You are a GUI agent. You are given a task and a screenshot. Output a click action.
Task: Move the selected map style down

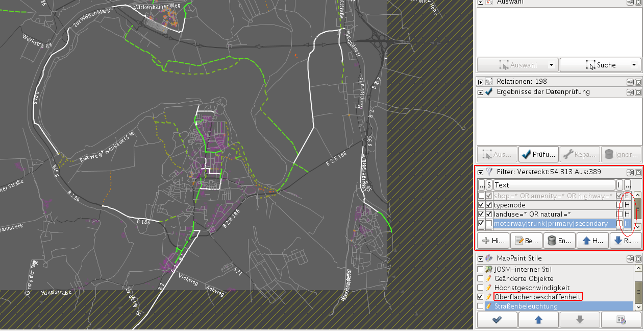point(580,320)
